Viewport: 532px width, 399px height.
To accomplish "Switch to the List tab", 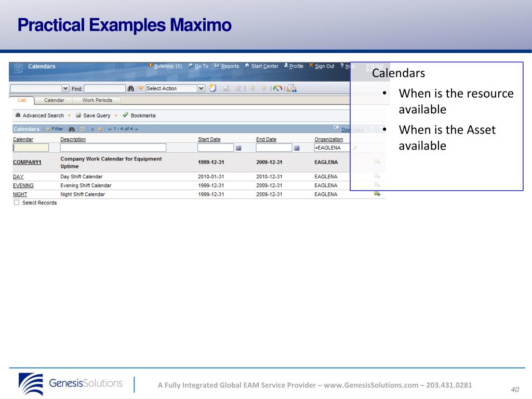I will (22, 100).
